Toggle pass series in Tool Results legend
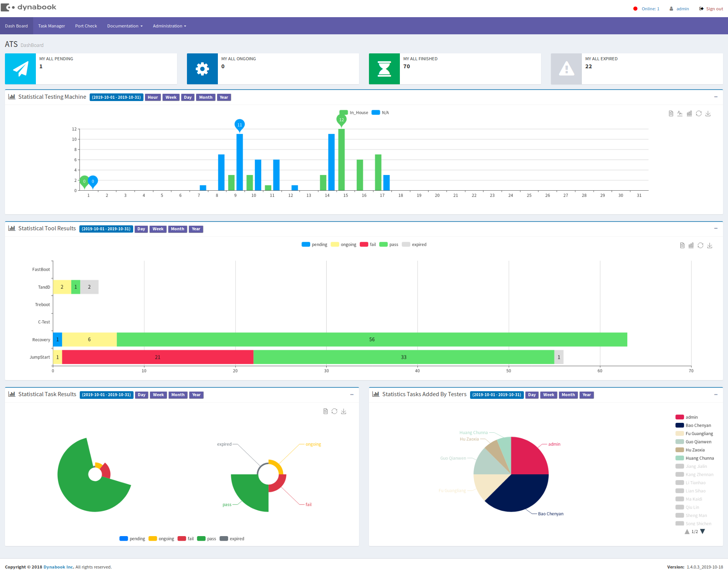728x575 pixels. click(389, 244)
